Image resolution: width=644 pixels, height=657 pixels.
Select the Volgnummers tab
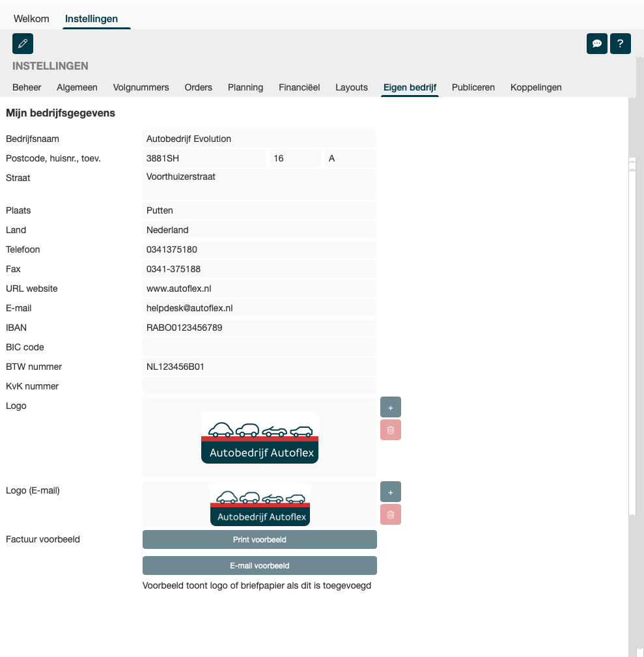coord(141,87)
